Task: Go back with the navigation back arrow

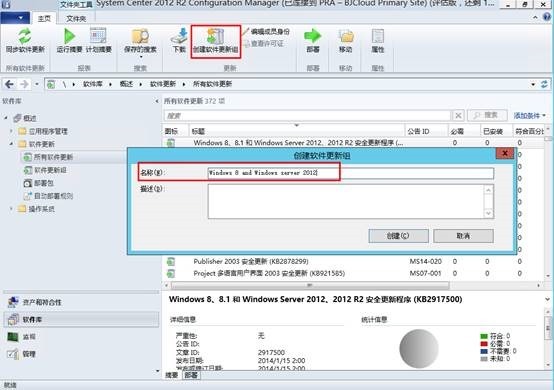Action: click(10, 84)
